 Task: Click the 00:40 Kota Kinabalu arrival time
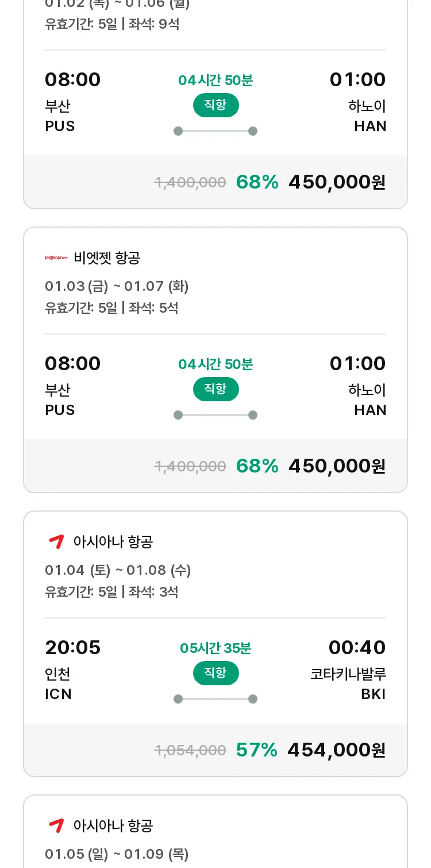pyautogui.click(x=357, y=648)
